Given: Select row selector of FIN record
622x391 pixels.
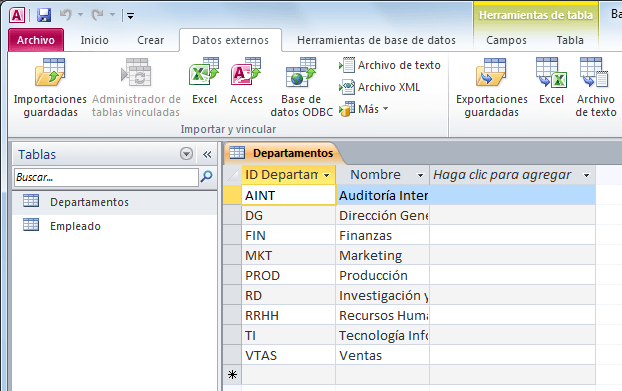Looking at the screenshot, I should 232,236.
